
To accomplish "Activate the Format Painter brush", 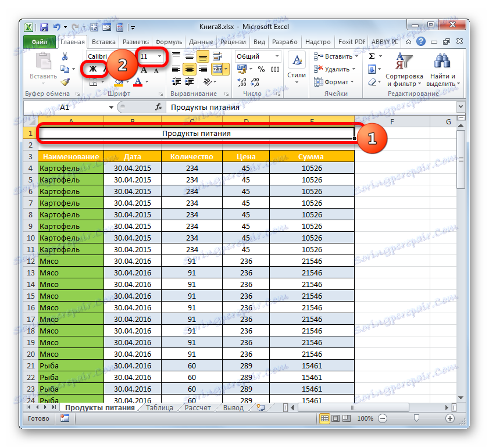I will [65, 82].
